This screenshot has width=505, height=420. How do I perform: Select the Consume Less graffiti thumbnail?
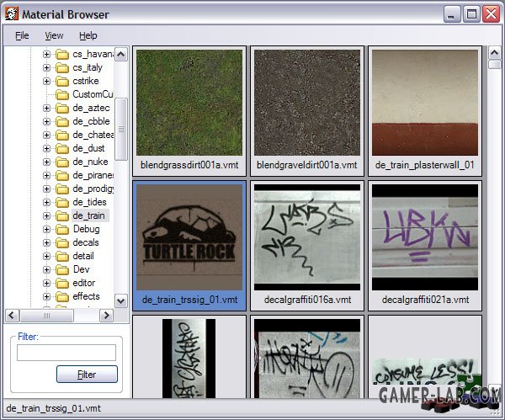[425, 371]
